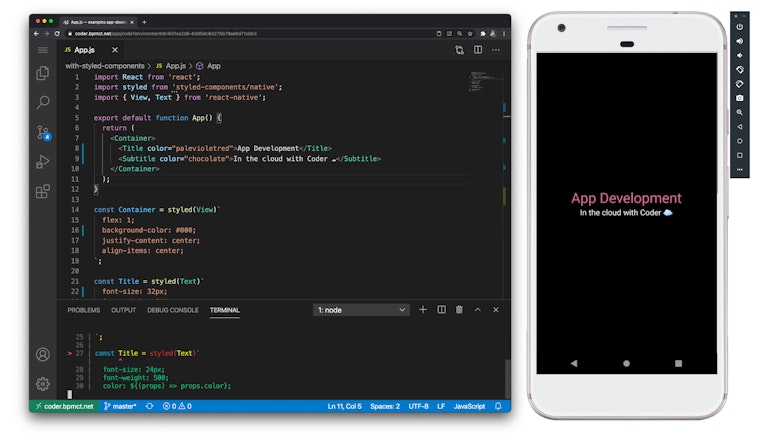The height and width of the screenshot is (437, 768).
Task: Click emulator toolbar Back triangle
Action: pyautogui.click(x=740, y=126)
